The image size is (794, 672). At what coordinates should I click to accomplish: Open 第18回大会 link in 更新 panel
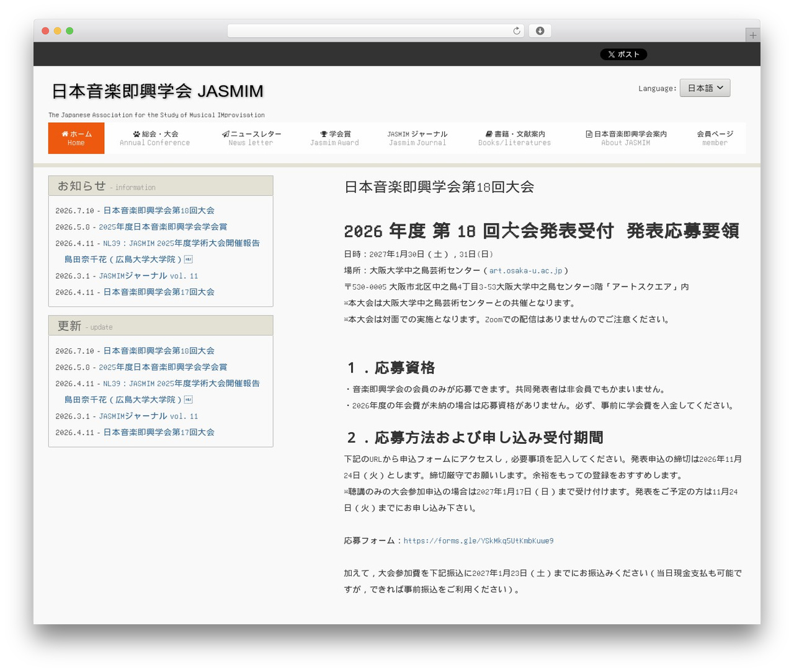pos(159,351)
